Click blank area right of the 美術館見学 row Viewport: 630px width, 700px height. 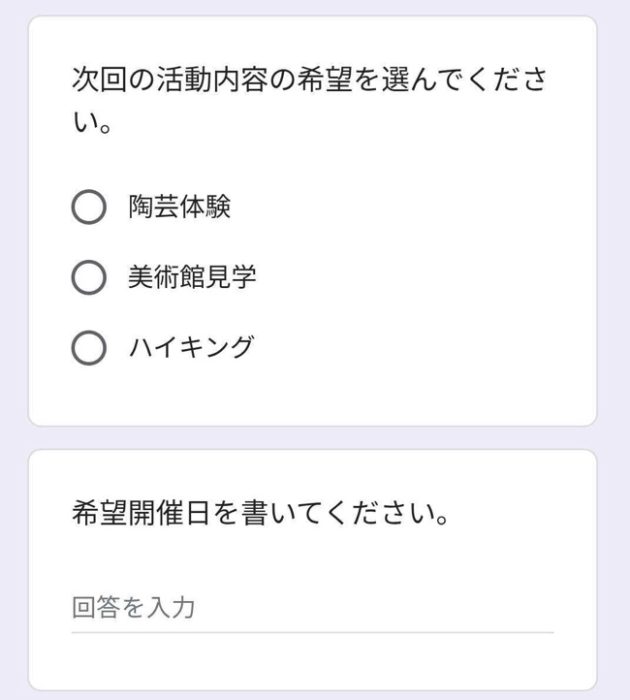coord(430,277)
